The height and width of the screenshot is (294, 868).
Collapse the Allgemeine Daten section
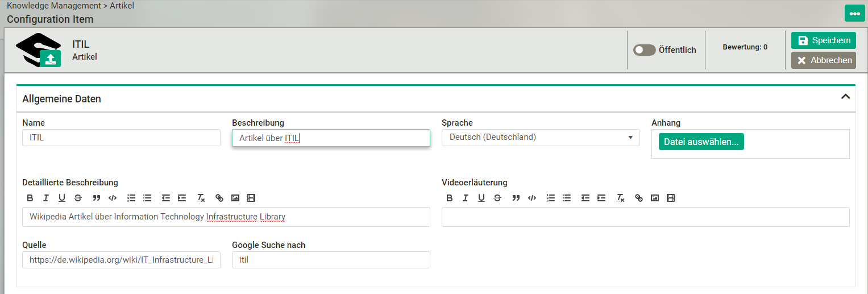845,97
